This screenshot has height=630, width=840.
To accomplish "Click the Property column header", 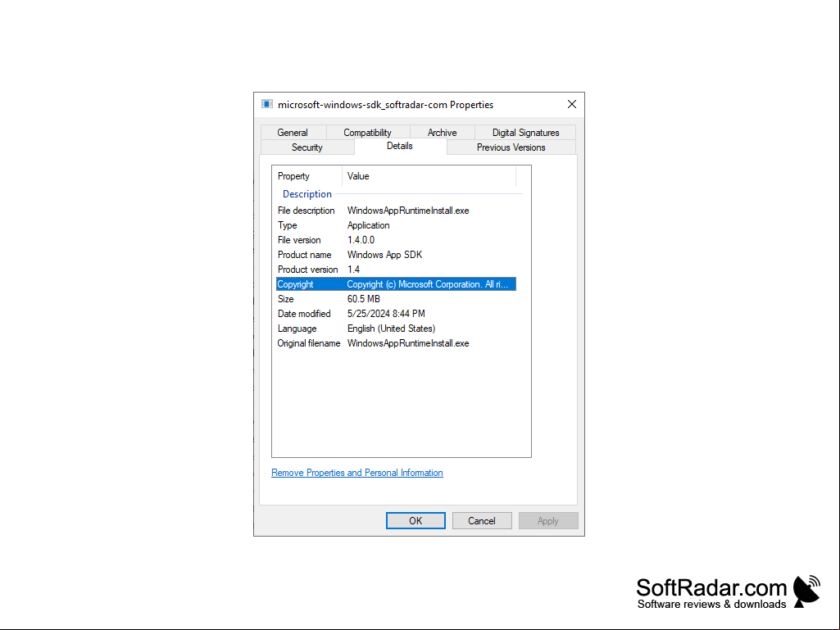I will [x=307, y=176].
